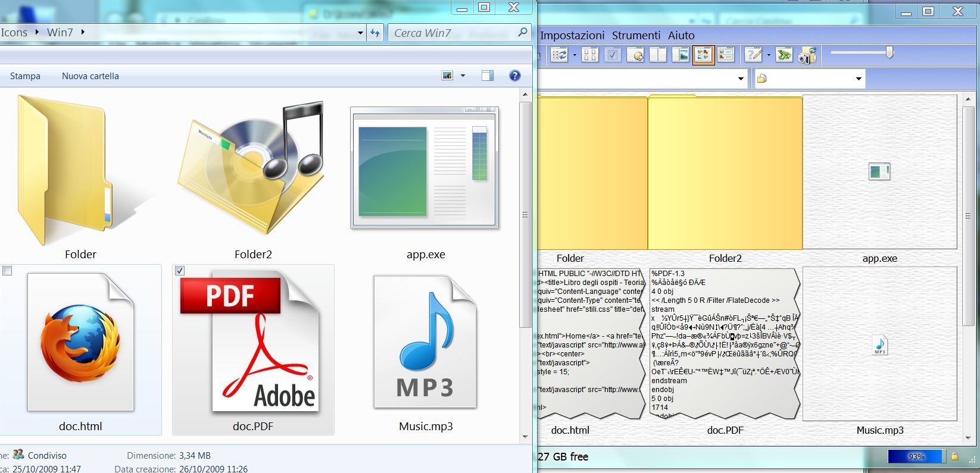Viewport: 980px width, 473px height.
Task: Click the Condiviso shared users icon
Action: point(18,455)
